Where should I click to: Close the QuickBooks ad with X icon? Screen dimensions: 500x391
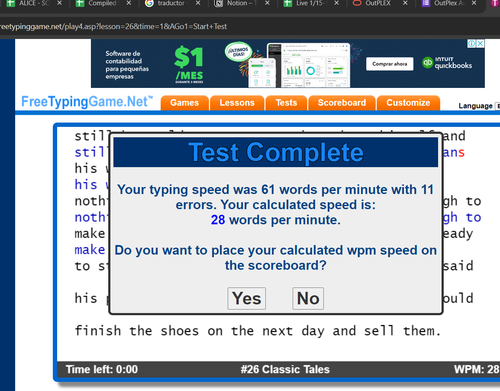tap(480, 44)
